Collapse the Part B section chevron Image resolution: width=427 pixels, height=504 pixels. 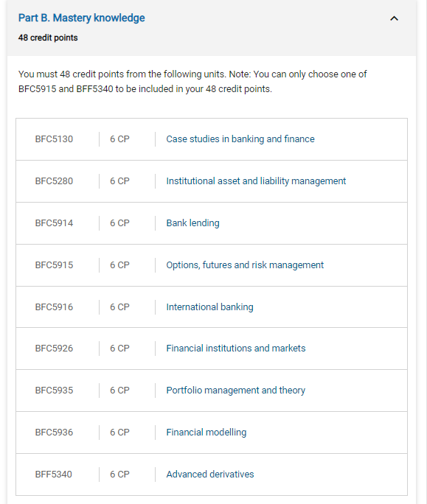[x=394, y=18]
